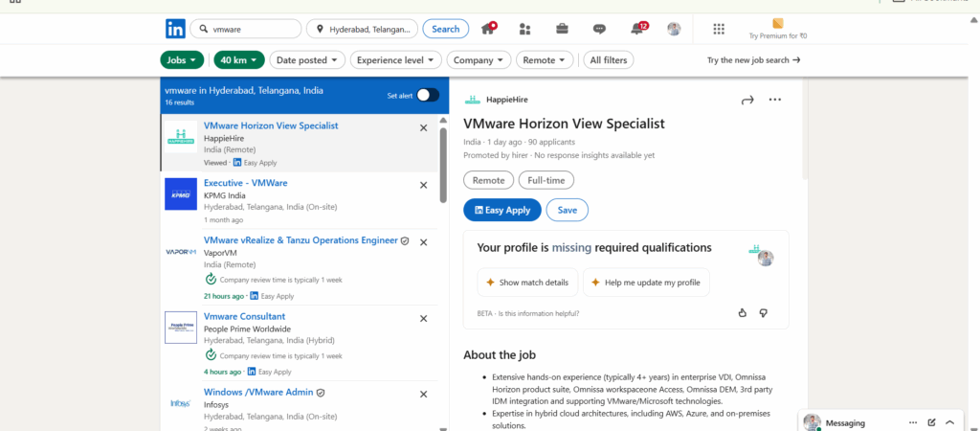The image size is (980, 431).
Task: Dismiss the Executive - VMWare listing
Action: coord(423,185)
